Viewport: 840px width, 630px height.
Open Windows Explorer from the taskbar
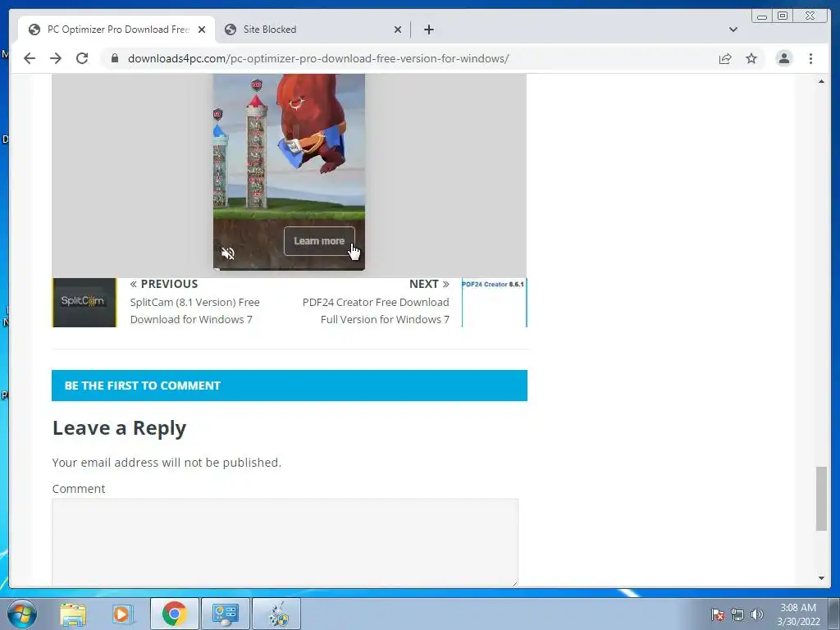73,614
